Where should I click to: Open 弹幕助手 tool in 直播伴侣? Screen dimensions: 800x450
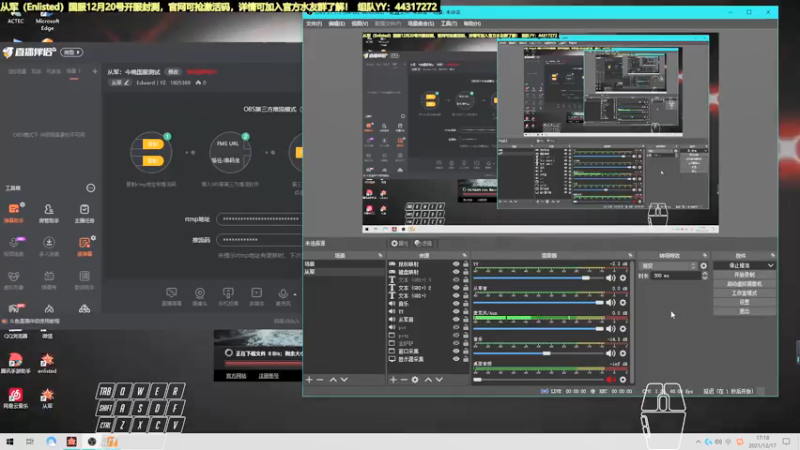pyautogui.click(x=14, y=213)
